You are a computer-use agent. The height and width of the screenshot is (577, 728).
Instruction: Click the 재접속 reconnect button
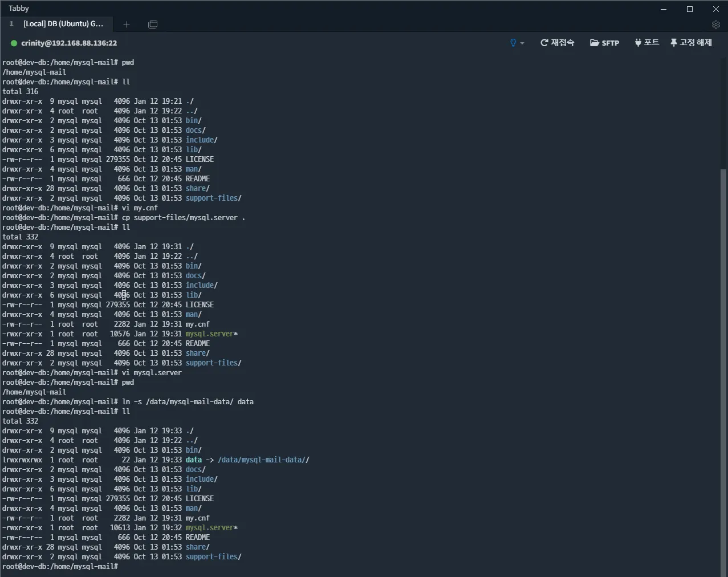(x=557, y=43)
